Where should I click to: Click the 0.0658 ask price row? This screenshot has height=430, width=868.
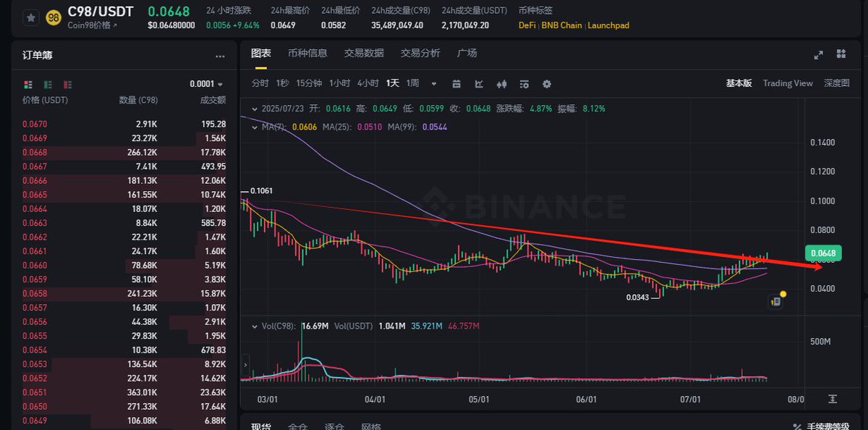124,294
